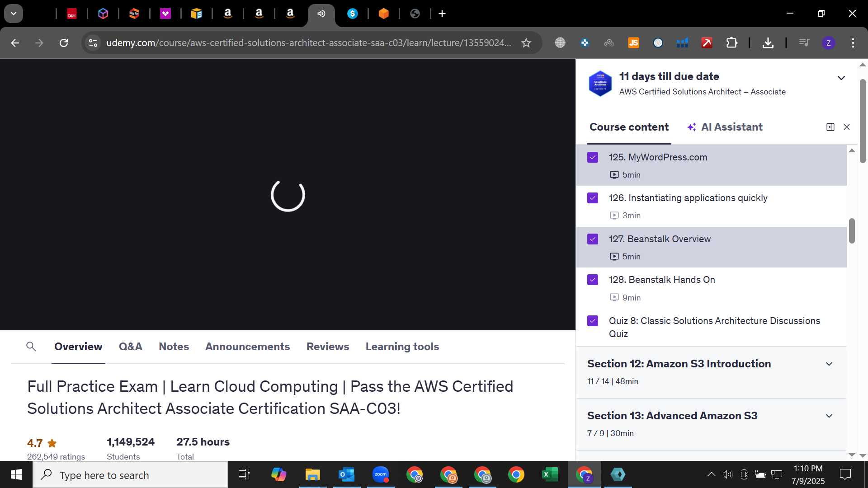Viewport: 868px width, 488px height.
Task: Select the Course content tab
Action: coord(629,127)
